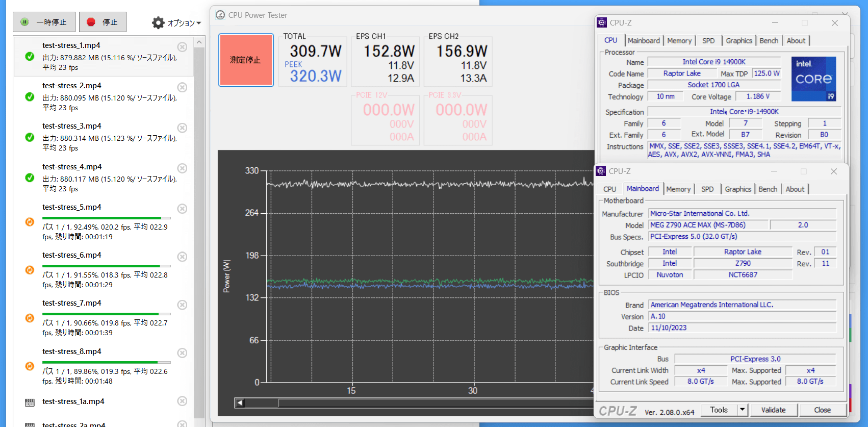
Task: Click TOTAL power reading 309.7W
Action: 316,51
